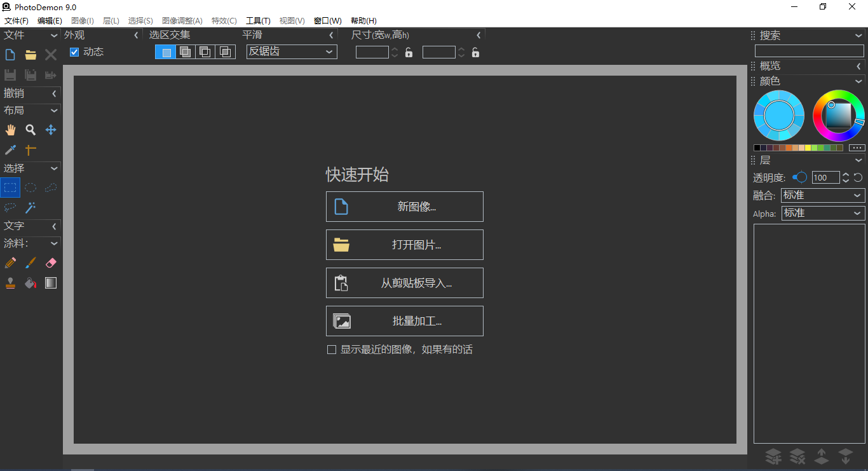
Task: Collapse the 撤销 panel
Action: point(53,93)
